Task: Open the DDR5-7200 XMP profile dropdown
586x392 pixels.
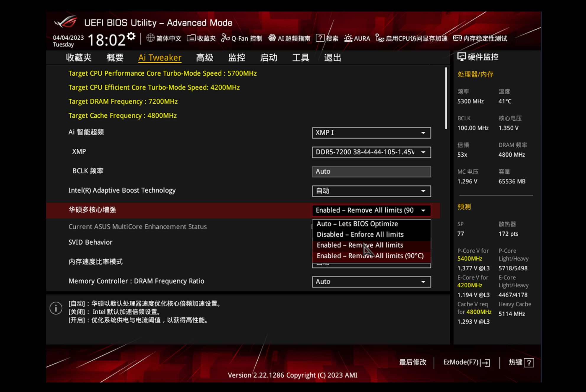Action: pos(371,152)
